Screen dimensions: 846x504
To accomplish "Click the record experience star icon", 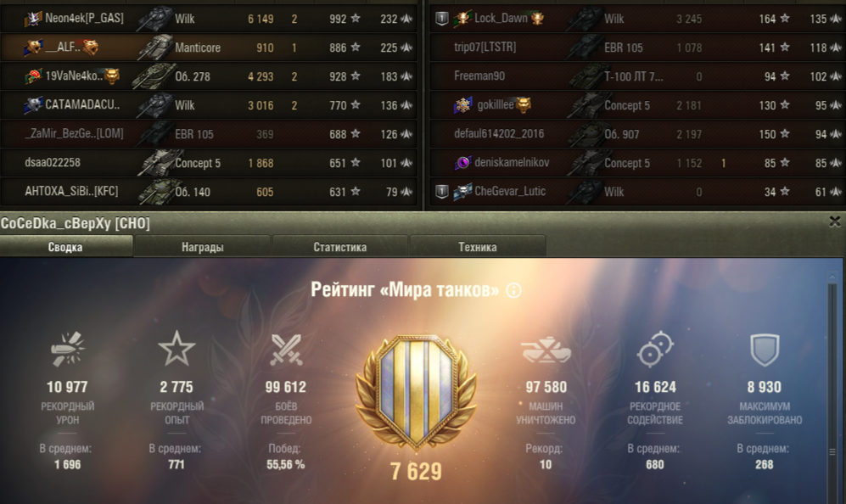I will click(x=176, y=349).
